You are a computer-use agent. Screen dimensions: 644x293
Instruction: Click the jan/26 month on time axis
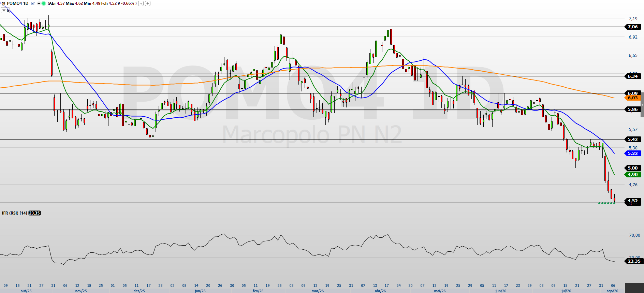(200, 291)
